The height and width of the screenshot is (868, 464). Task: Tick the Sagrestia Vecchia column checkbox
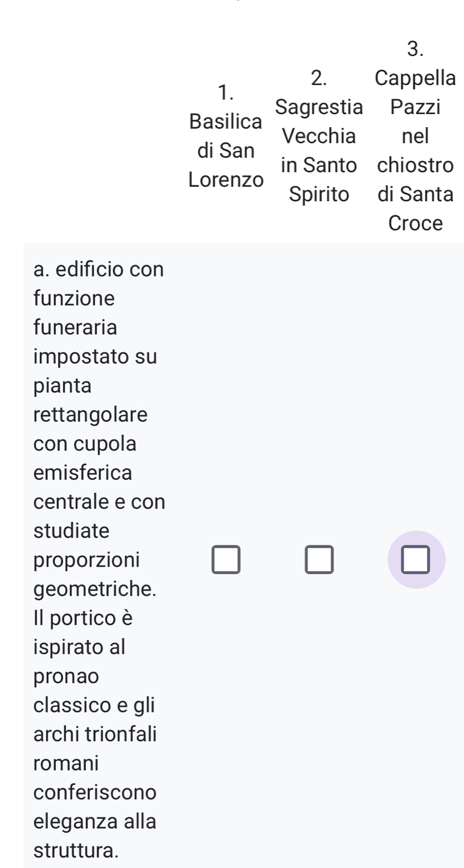click(x=319, y=560)
